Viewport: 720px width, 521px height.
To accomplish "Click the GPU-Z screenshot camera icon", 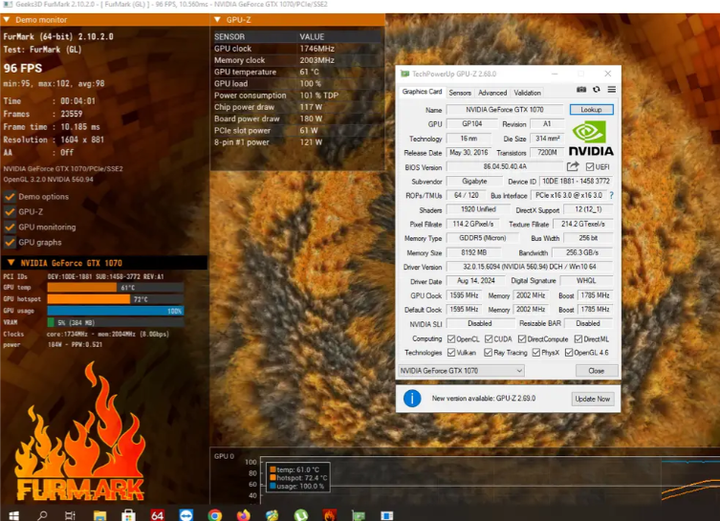I will tap(581, 90).
